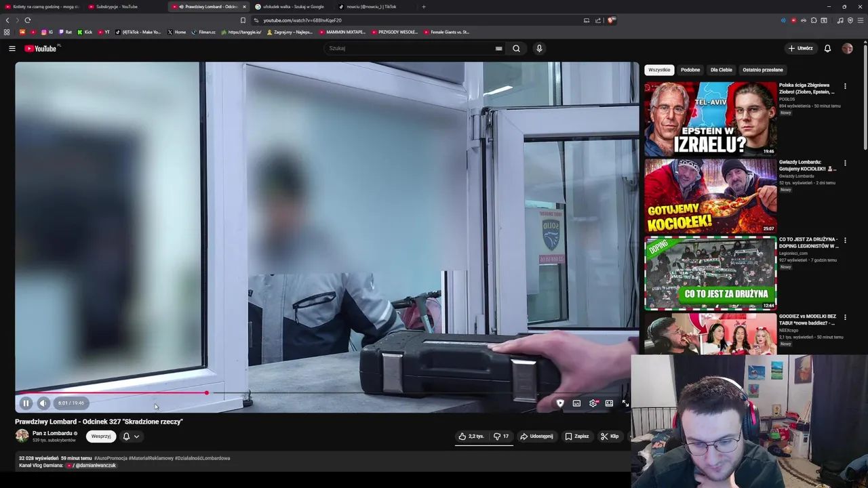Open the Brave Shields lion icon

[611, 20]
